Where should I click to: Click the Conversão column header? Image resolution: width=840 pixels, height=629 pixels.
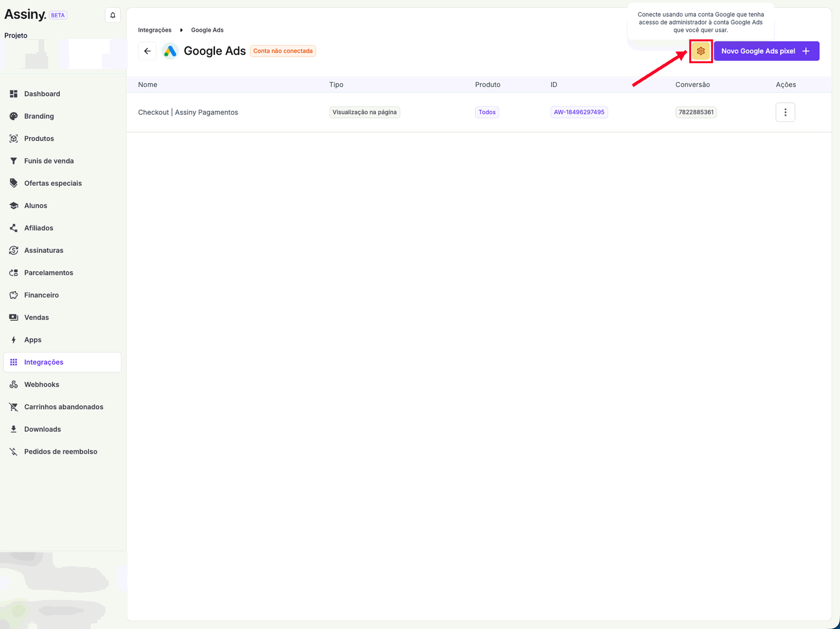point(693,85)
